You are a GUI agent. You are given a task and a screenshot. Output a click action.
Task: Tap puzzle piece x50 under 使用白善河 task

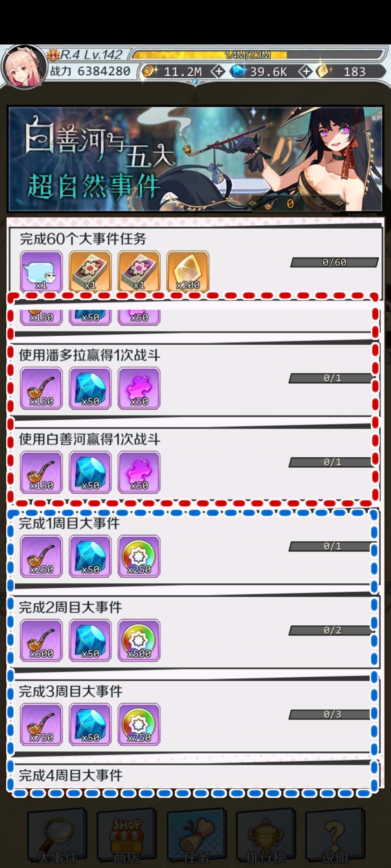coord(139,472)
